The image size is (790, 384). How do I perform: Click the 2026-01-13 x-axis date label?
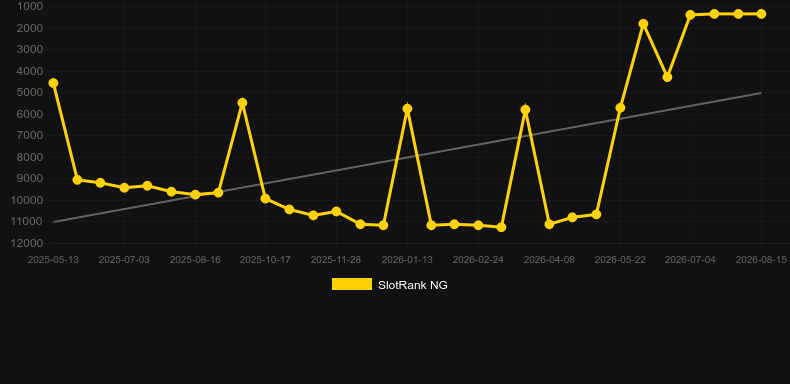click(x=407, y=260)
